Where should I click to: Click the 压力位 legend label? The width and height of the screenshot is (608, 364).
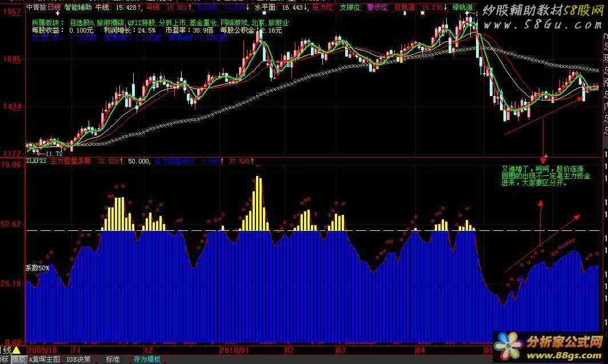point(323,7)
